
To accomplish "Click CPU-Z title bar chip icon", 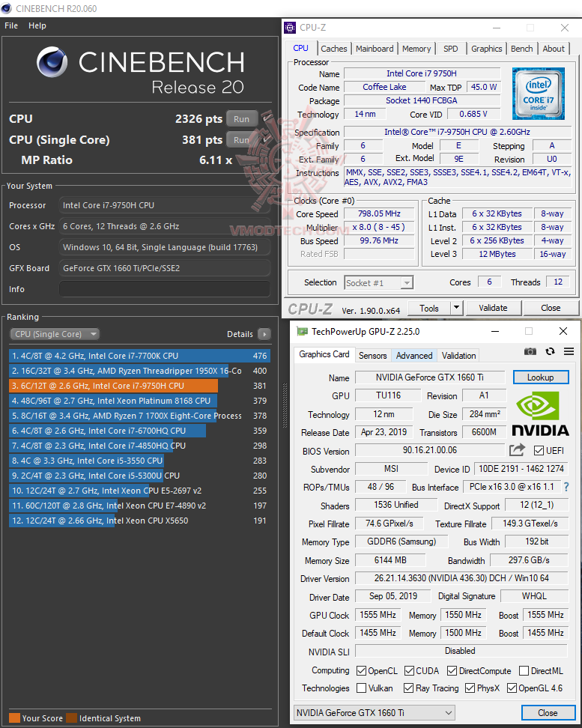I will [x=290, y=28].
